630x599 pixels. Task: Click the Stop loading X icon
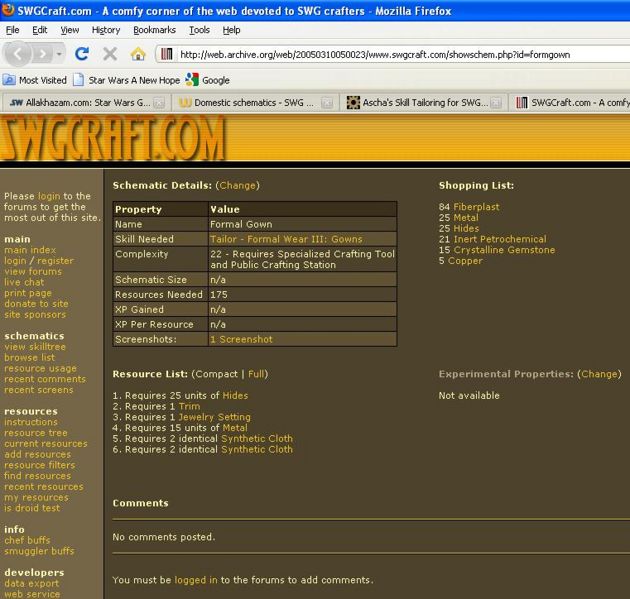tap(110, 54)
